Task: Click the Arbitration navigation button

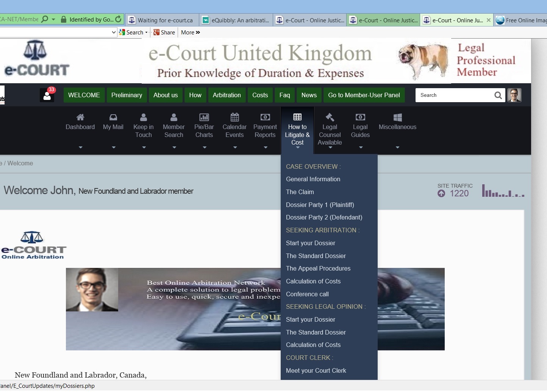Action: tap(227, 95)
